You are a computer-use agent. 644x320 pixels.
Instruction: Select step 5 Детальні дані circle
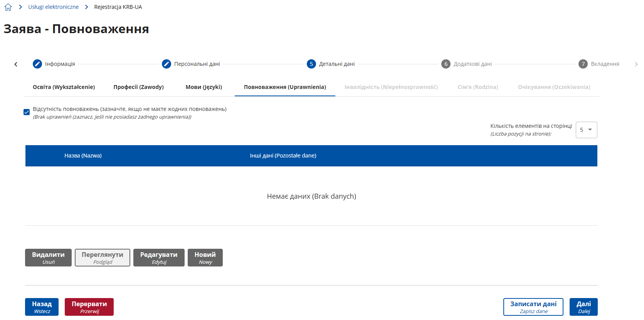pos(311,64)
